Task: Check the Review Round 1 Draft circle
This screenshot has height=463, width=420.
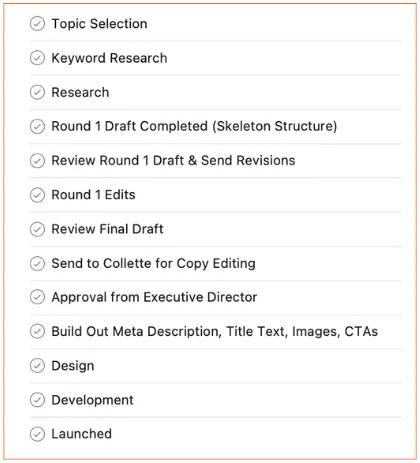Action: tap(37, 161)
